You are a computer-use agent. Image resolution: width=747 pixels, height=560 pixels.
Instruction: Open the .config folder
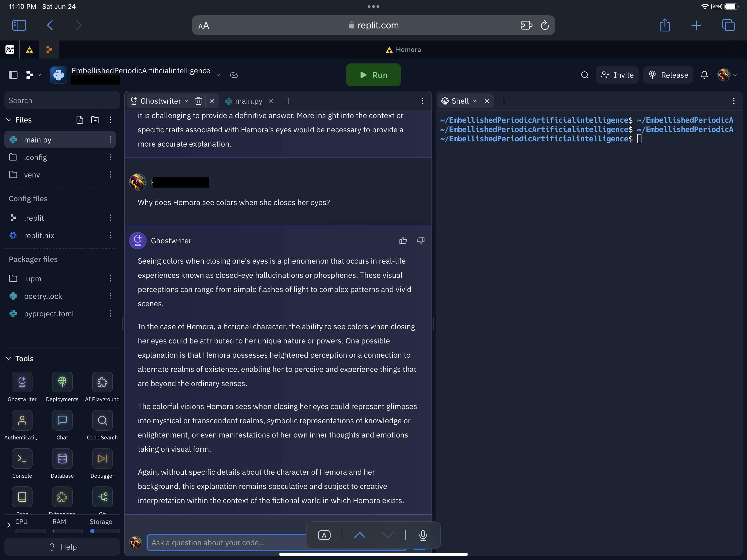pos(60,157)
